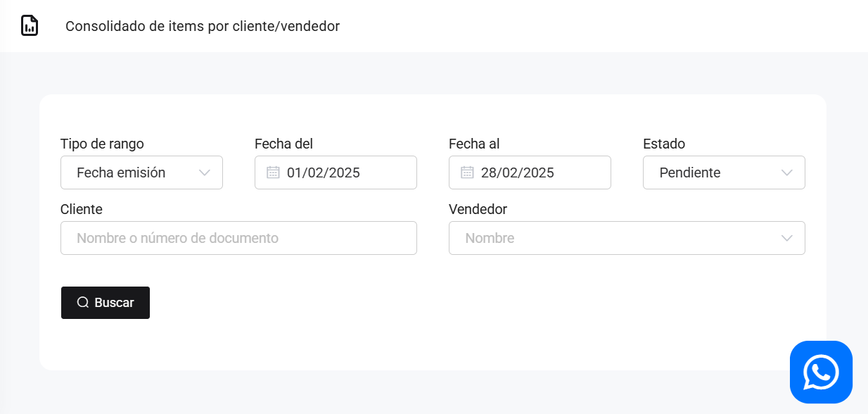Click the Cliente field label
Image resolution: width=868 pixels, height=414 pixels.
[x=82, y=209]
